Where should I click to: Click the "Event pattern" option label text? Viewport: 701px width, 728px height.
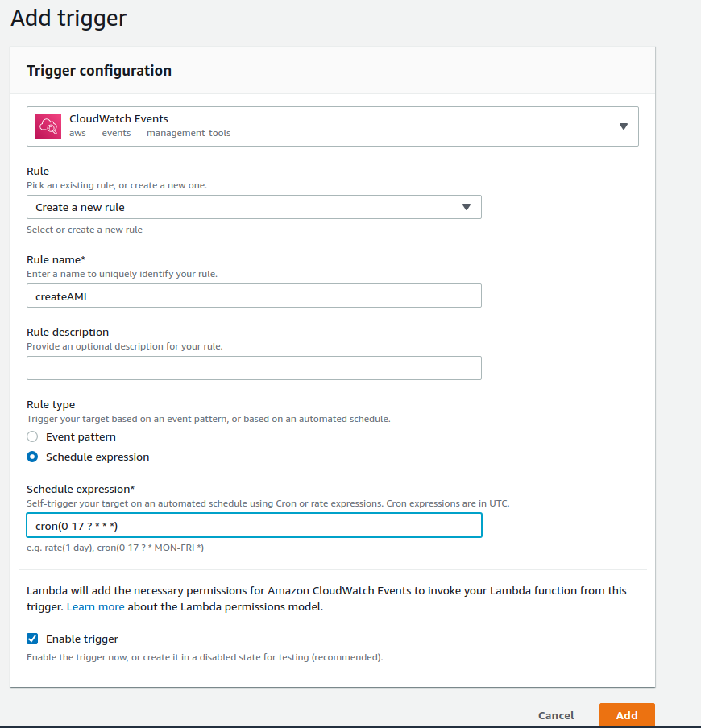coord(81,436)
